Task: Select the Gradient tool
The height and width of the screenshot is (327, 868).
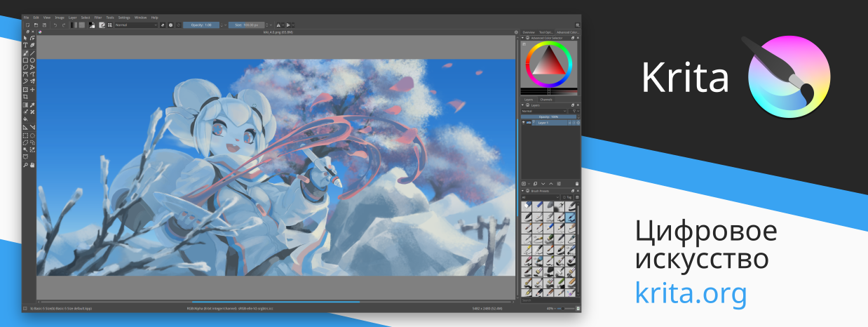Action: [x=25, y=105]
